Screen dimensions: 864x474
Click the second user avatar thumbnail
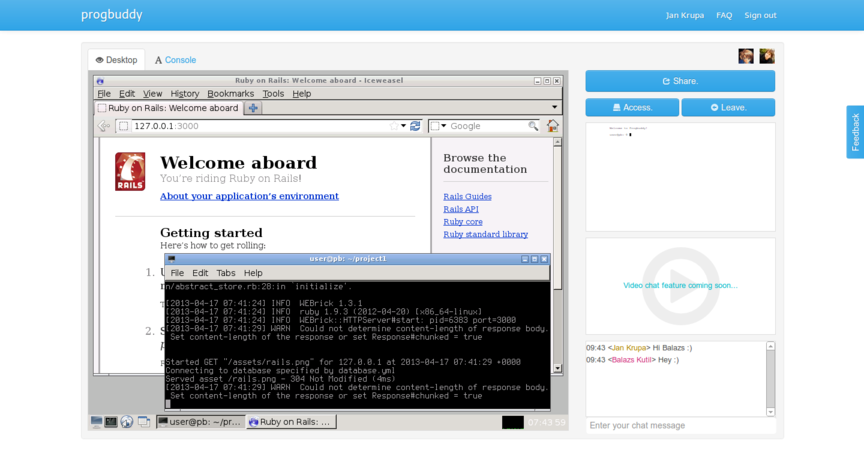point(767,56)
